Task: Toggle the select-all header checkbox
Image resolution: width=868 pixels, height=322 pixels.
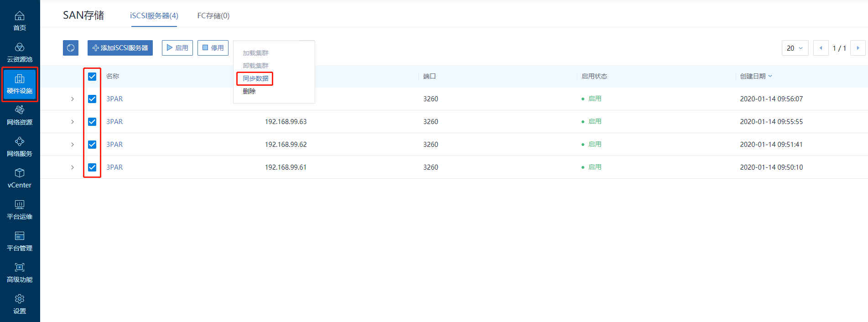Action: [92, 76]
